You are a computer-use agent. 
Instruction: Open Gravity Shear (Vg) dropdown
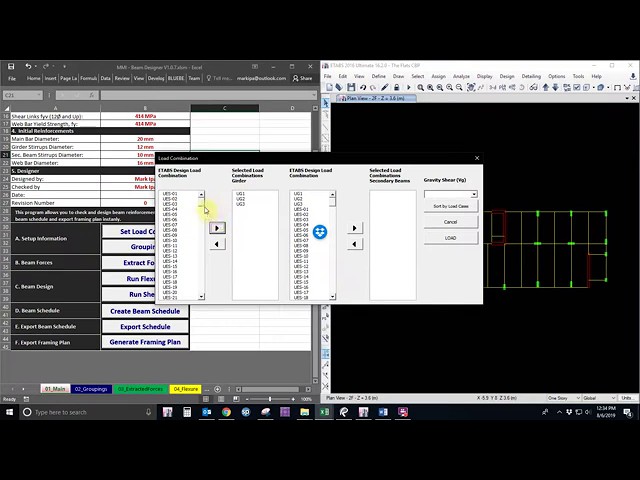(x=474, y=194)
